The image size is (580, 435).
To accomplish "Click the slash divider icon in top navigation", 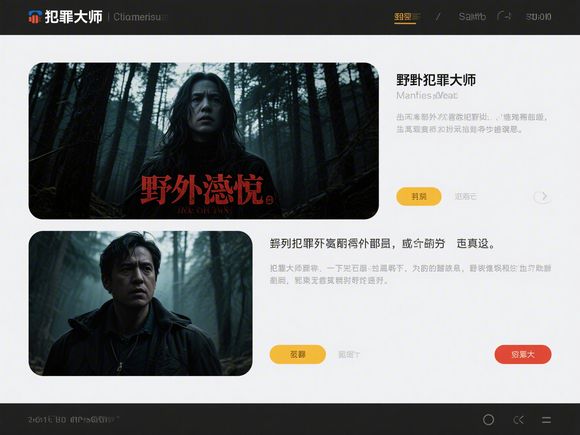I will tap(438, 17).
